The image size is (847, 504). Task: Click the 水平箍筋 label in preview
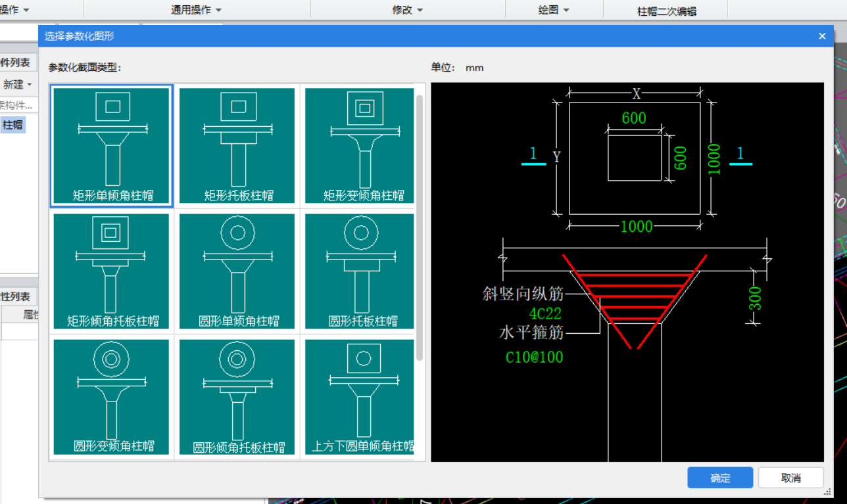click(531, 332)
